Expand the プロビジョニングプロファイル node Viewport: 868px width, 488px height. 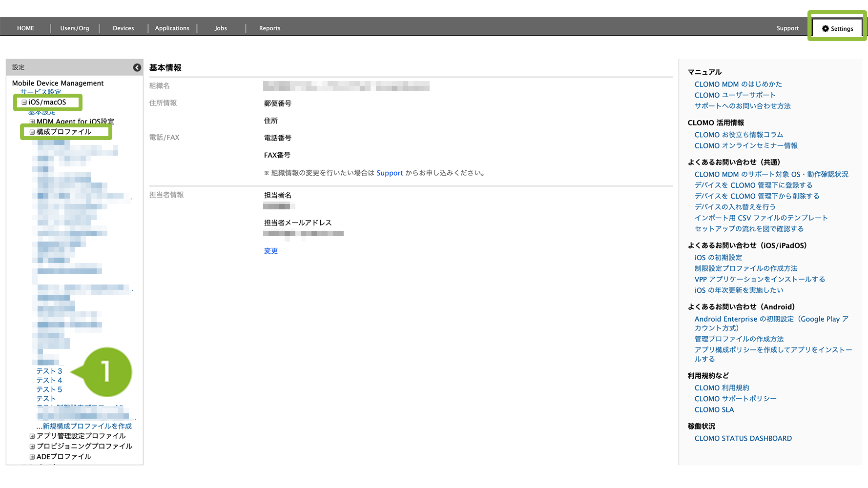tap(32, 447)
